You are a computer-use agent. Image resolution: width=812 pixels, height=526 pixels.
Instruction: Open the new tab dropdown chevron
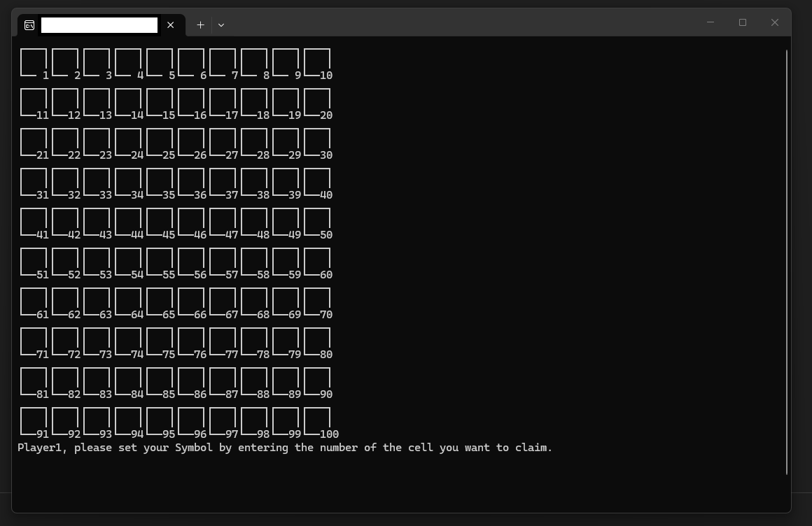tap(221, 24)
